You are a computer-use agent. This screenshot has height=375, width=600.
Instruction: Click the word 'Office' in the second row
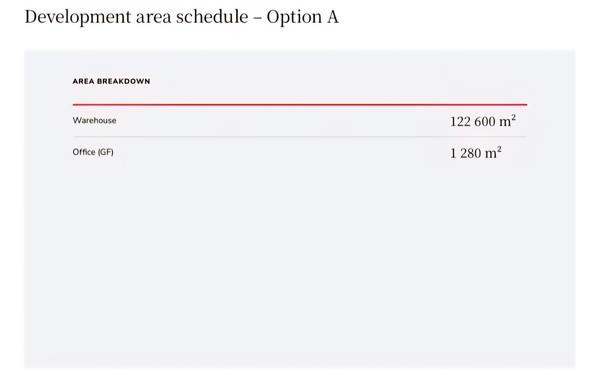tap(84, 152)
